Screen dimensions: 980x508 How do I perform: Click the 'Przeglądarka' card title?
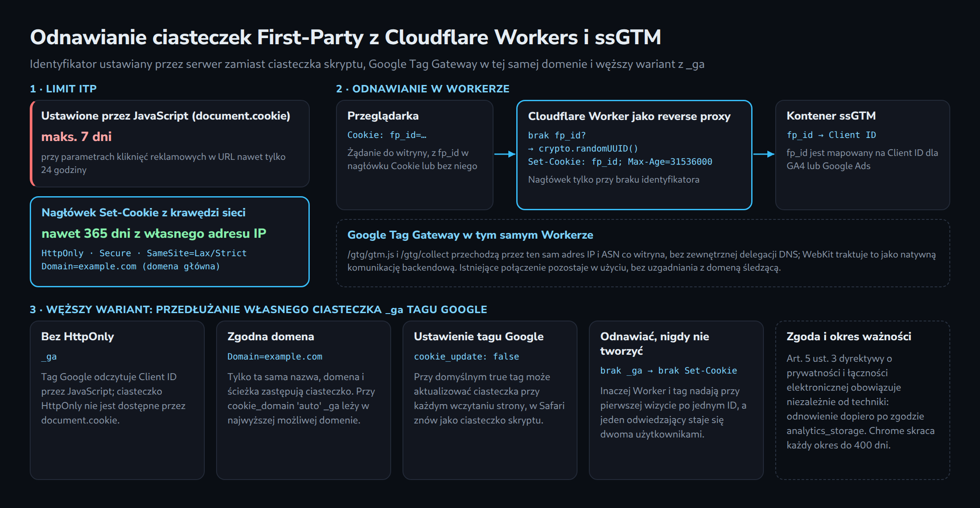click(x=383, y=116)
